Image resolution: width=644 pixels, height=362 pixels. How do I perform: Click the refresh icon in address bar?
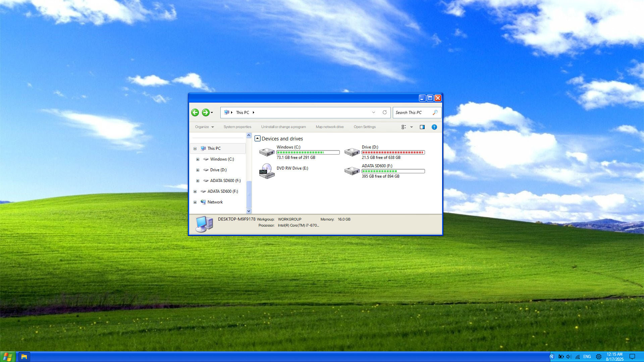pos(385,113)
